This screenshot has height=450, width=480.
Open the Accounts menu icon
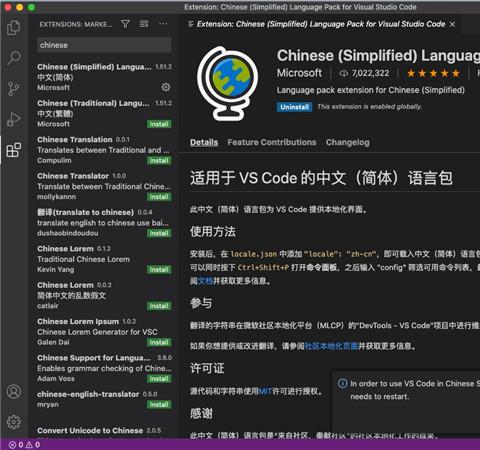(14, 392)
